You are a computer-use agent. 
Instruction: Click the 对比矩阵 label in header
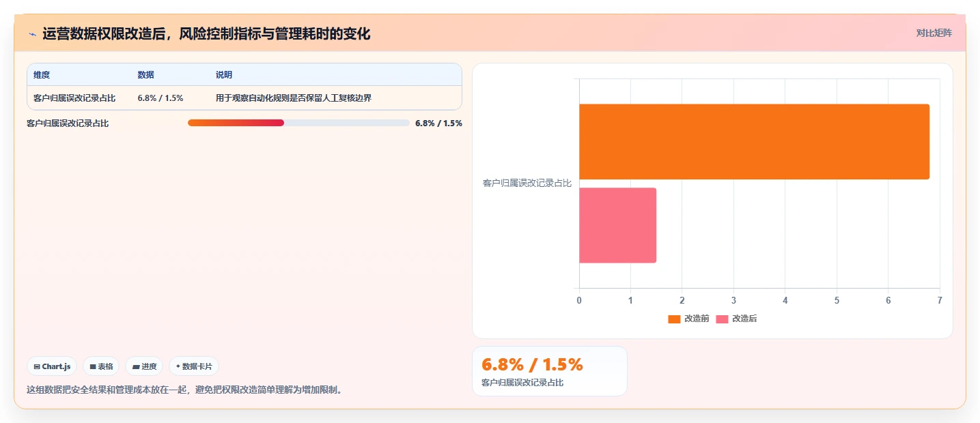[x=934, y=33]
